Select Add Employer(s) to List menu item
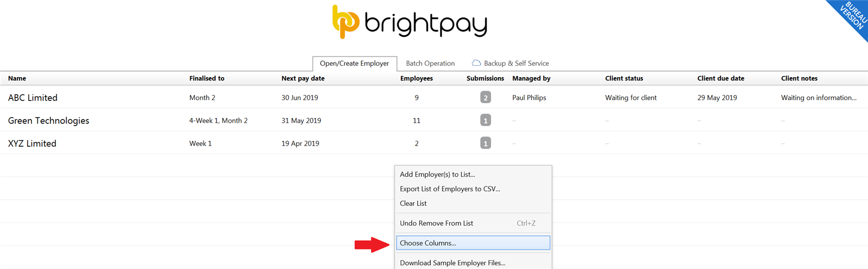This screenshot has width=868, height=269. (473, 174)
